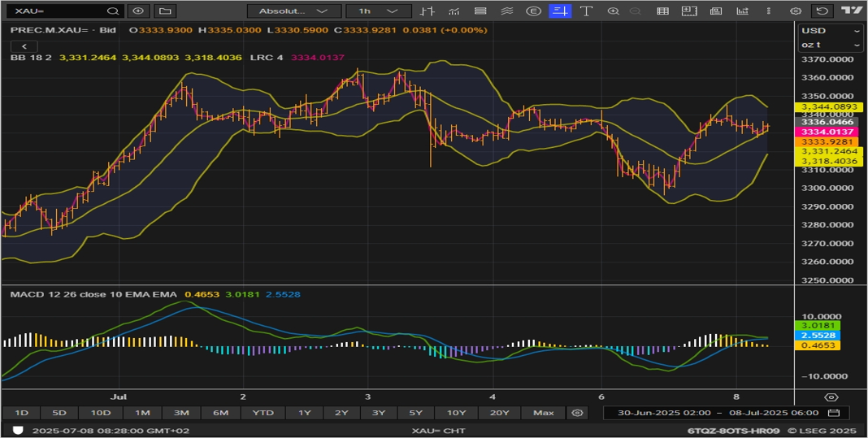868x438 pixels.
Task: Click the MACD 12 26 close 10 EMA EMA label
Action: 93,294
